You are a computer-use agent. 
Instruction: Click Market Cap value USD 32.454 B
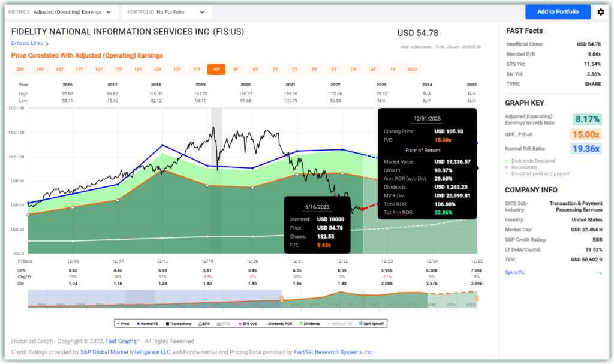pos(586,230)
